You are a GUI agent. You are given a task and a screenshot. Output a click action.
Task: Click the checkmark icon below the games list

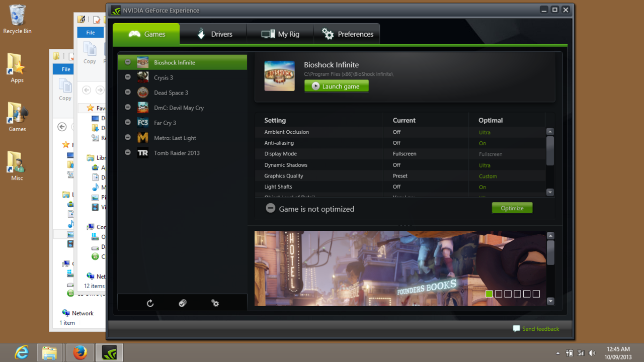[x=183, y=303]
